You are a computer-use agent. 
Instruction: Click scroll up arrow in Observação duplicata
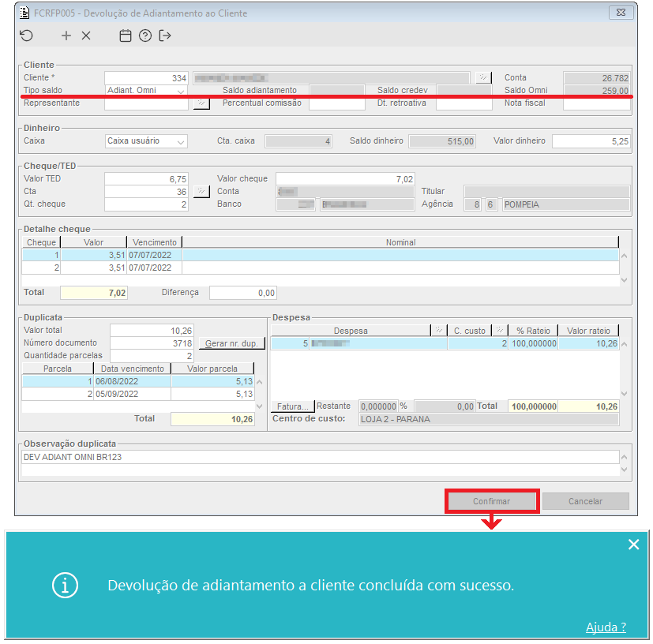(x=625, y=457)
